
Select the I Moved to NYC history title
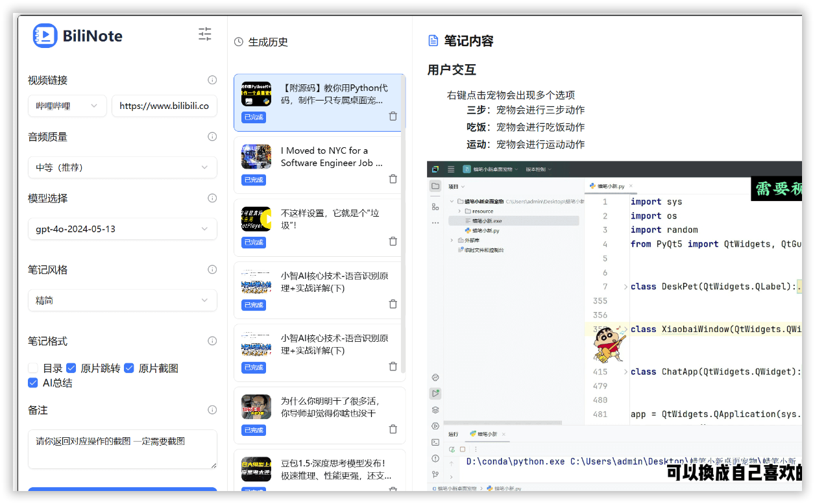click(332, 156)
